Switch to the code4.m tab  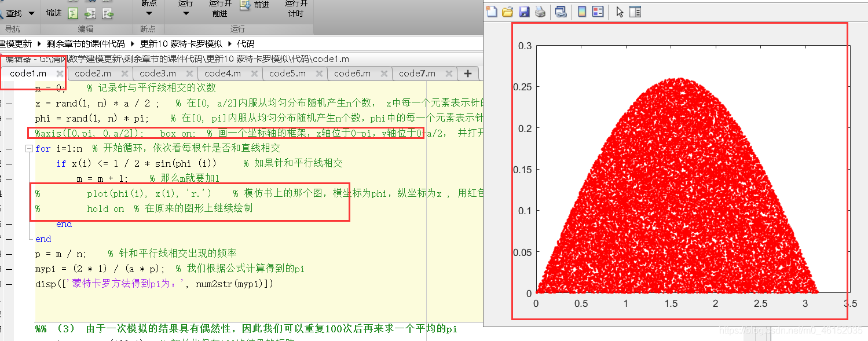pos(222,74)
